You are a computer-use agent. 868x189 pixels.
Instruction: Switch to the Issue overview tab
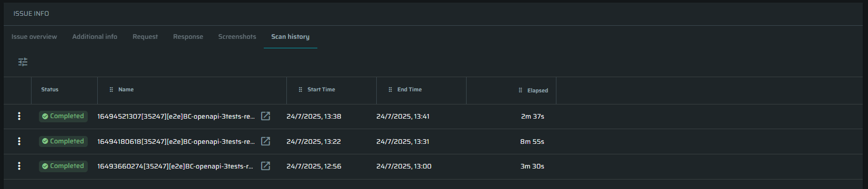coord(34,37)
